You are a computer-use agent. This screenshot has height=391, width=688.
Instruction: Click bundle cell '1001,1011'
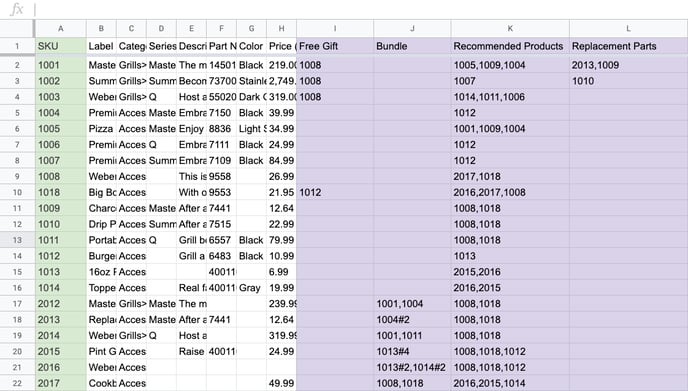click(x=412, y=335)
